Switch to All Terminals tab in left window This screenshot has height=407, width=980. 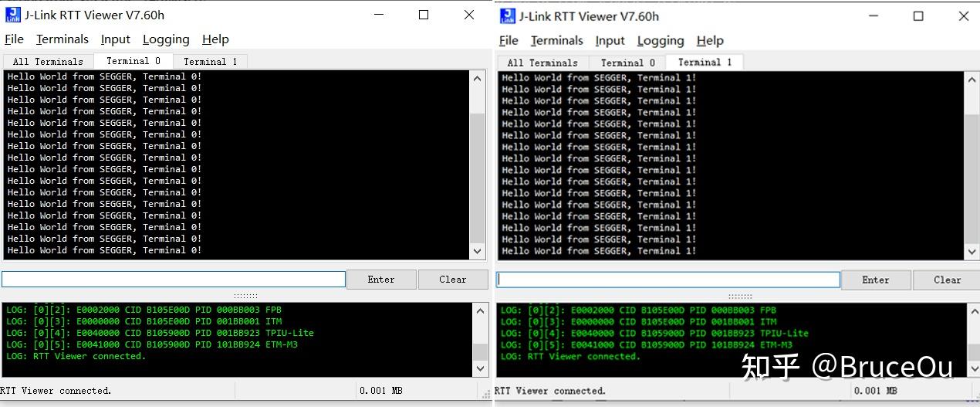[48, 62]
